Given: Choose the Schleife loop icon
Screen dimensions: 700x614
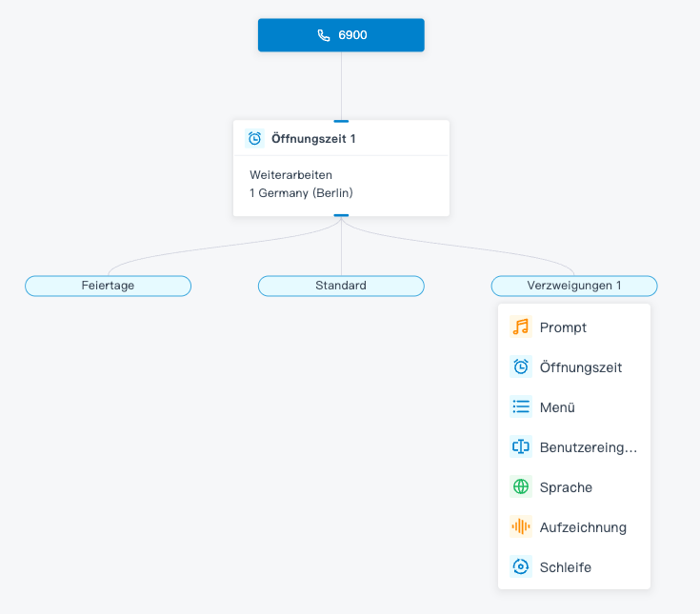Looking at the screenshot, I should tap(520, 567).
